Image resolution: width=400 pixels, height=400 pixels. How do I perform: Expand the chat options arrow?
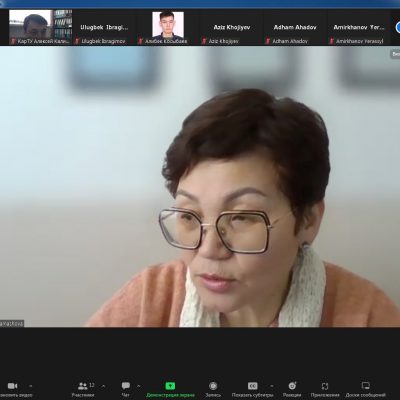pyautogui.click(x=139, y=386)
